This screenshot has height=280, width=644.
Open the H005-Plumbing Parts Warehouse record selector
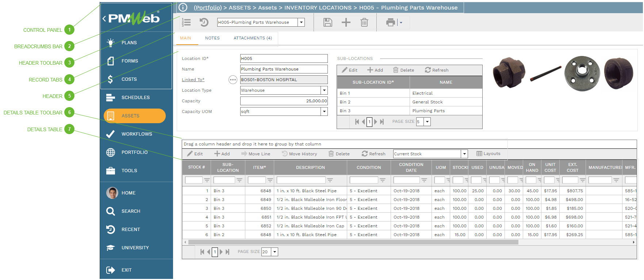point(301,22)
